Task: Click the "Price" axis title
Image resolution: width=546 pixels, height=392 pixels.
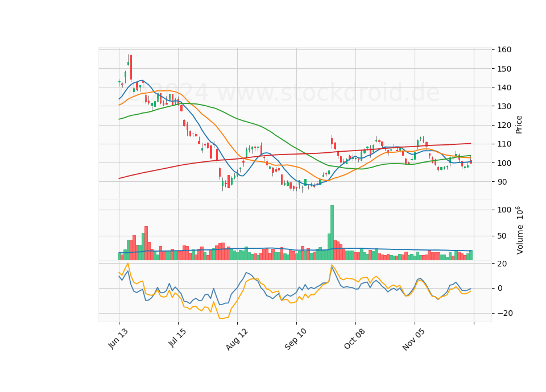Action: click(519, 124)
